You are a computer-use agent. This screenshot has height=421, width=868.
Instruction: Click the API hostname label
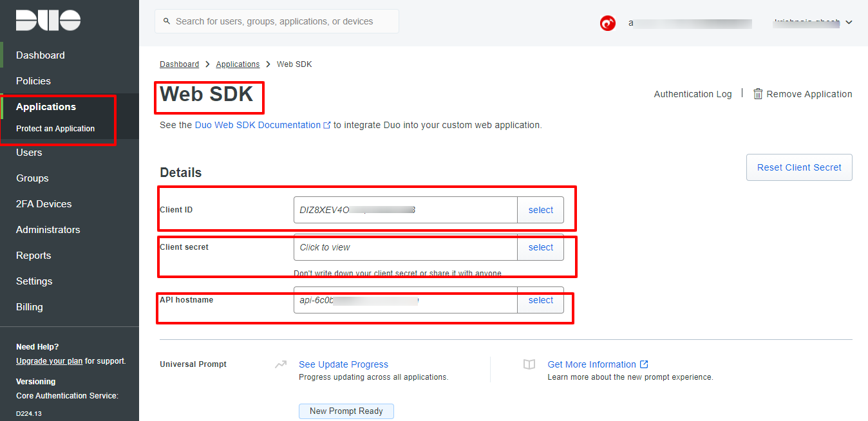pos(187,300)
